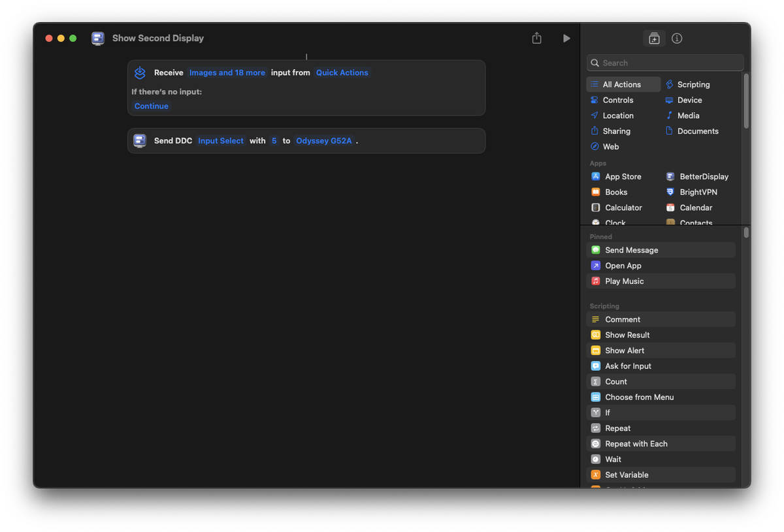Image resolution: width=784 pixels, height=532 pixels.
Task: Change the Odyssey G52A display target
Action: (x=324, y=140)
